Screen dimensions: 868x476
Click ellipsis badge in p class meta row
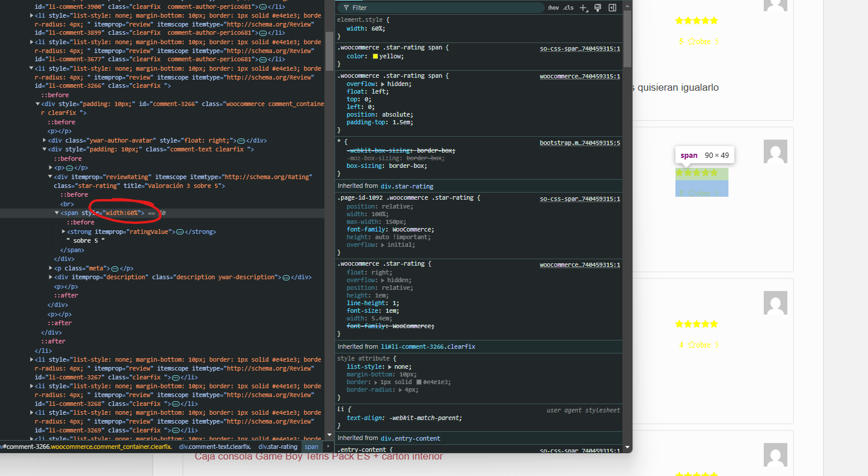[115, 269]
